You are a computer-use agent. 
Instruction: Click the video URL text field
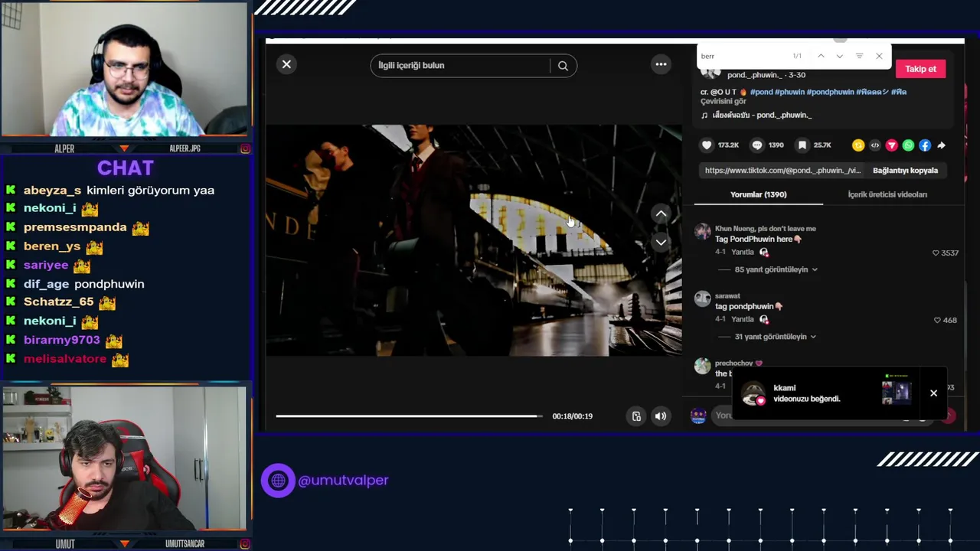782,171
